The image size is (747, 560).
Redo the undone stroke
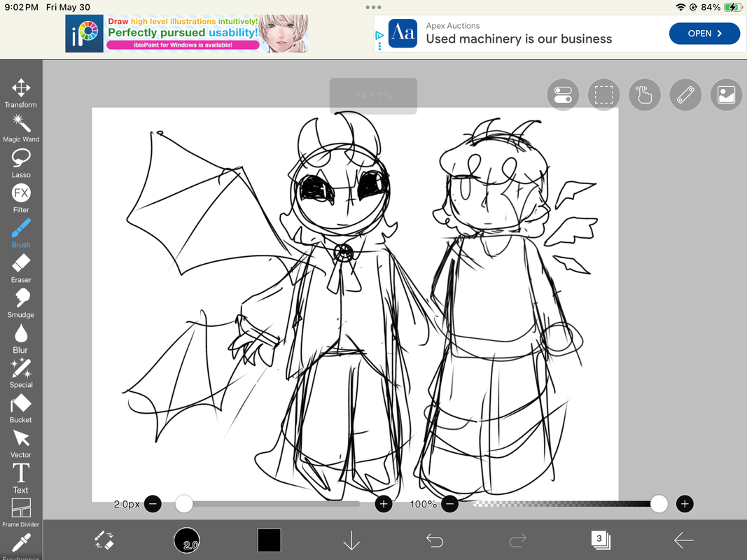pos(517,540)
